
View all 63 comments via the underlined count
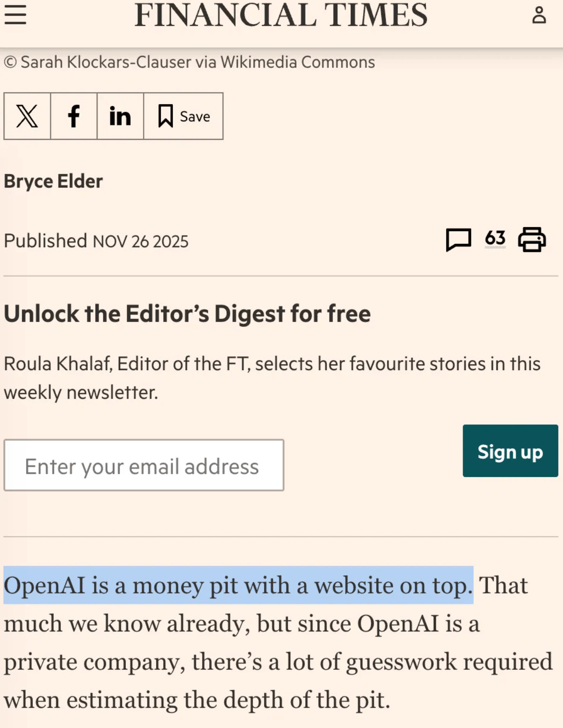(495, 238)
